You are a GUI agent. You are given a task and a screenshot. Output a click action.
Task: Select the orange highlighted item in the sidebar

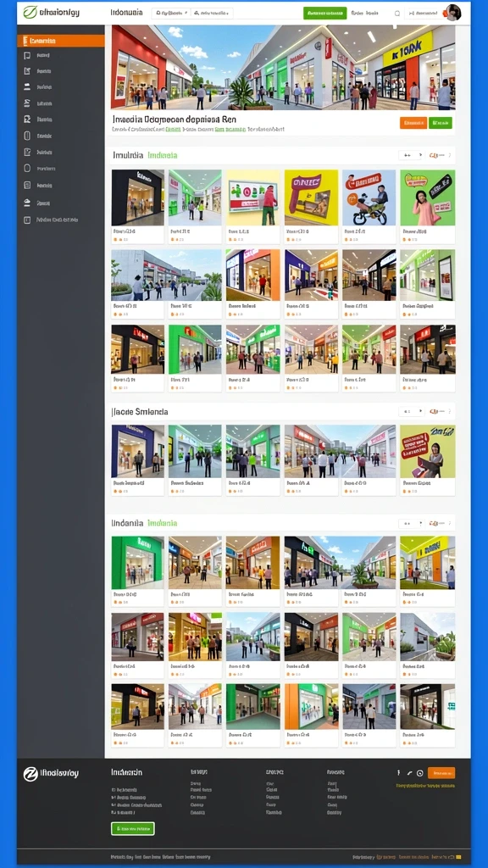pyautogui.click(x=61, y=41)
